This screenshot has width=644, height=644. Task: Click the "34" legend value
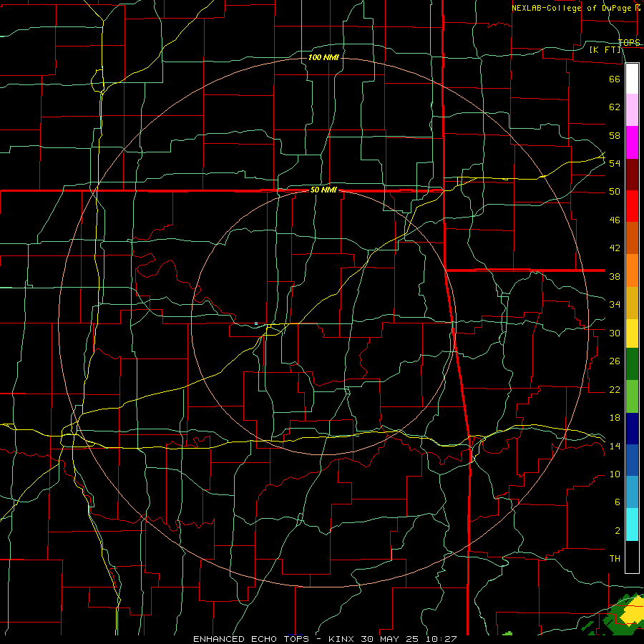coord(615,304)
